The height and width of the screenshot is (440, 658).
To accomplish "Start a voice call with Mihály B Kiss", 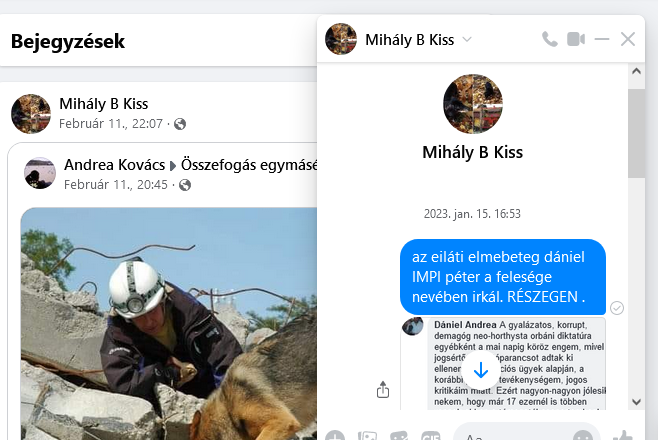I will click(x=550, y=39).
